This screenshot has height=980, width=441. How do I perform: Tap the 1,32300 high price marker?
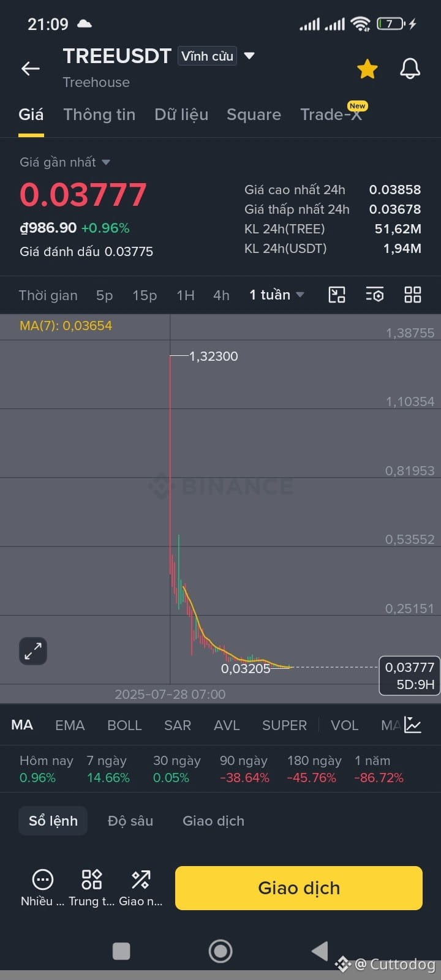click(213, 356)
